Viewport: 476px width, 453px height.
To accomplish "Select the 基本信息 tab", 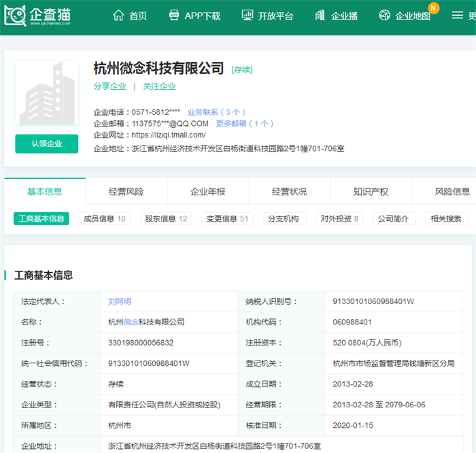I will pos(45,191).
